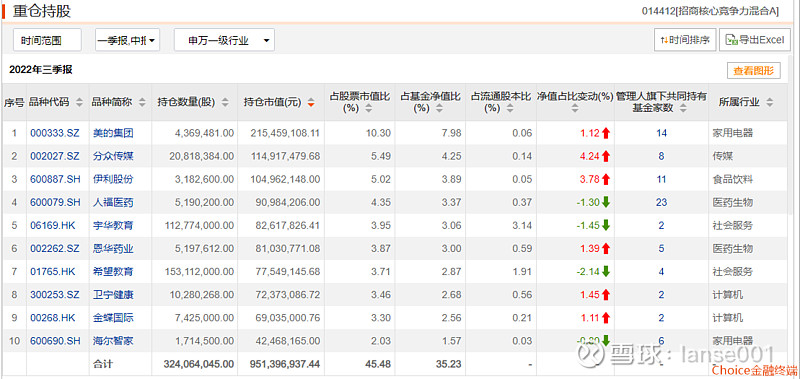
Task: Open the report period dropdown 一季报,中报
Action: pos(128,40)
